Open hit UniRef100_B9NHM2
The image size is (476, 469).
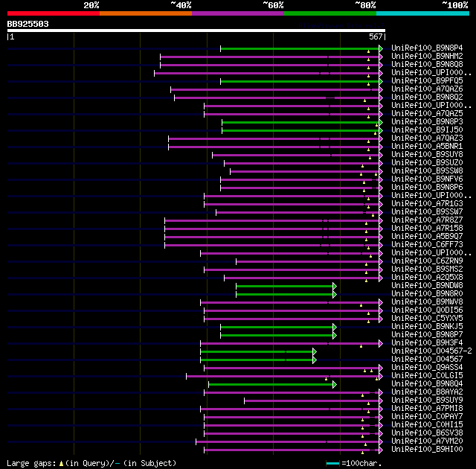coord(427,56)
